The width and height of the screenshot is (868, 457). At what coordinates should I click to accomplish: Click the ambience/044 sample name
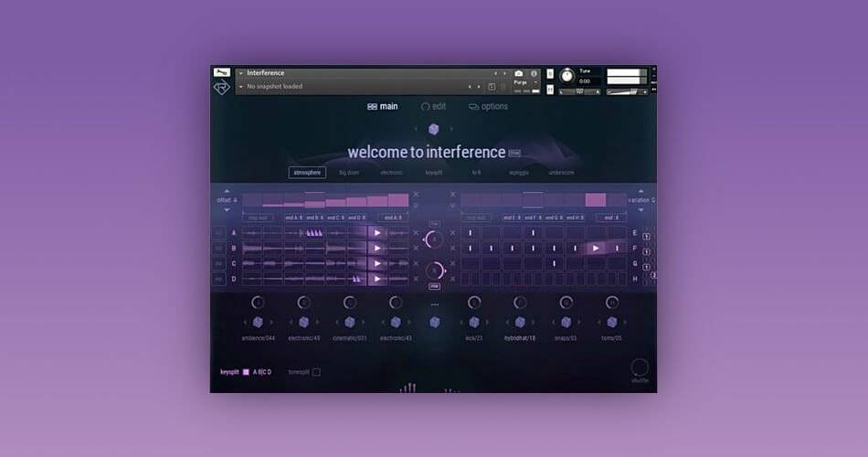tap(258, 338)
